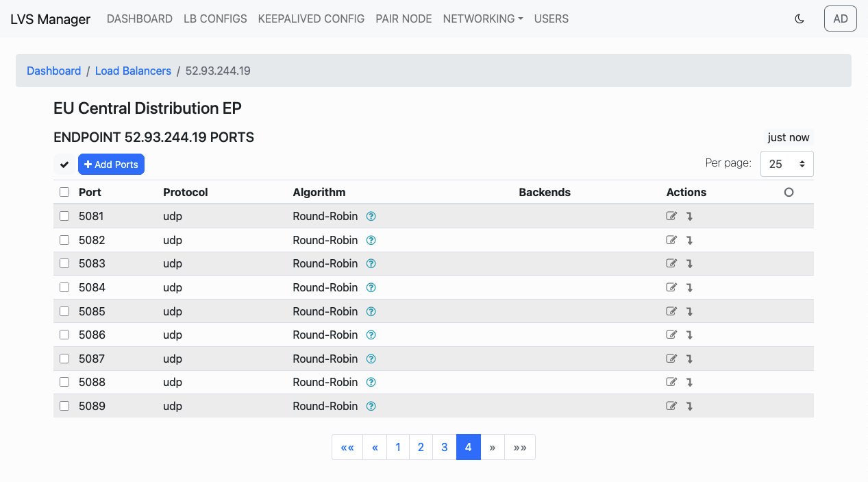View algorithm info for port 5087
The image size is (868, 482).
click(371, 359)
